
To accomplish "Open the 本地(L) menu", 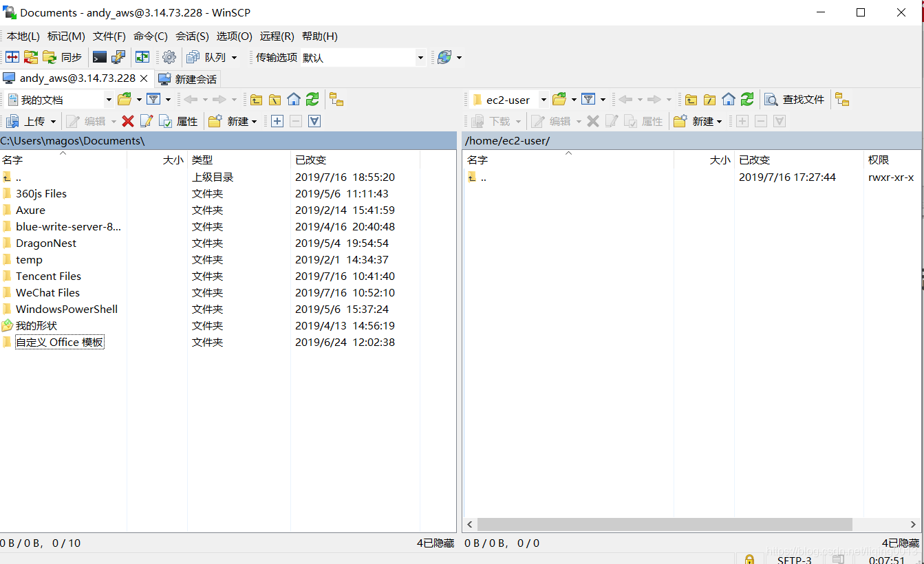I will (x=23, y=36).
